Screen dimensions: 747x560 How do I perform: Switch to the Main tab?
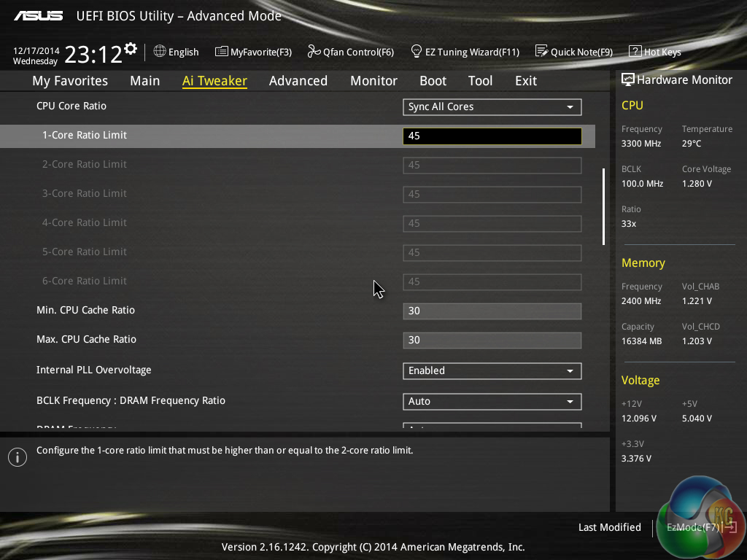145,81
